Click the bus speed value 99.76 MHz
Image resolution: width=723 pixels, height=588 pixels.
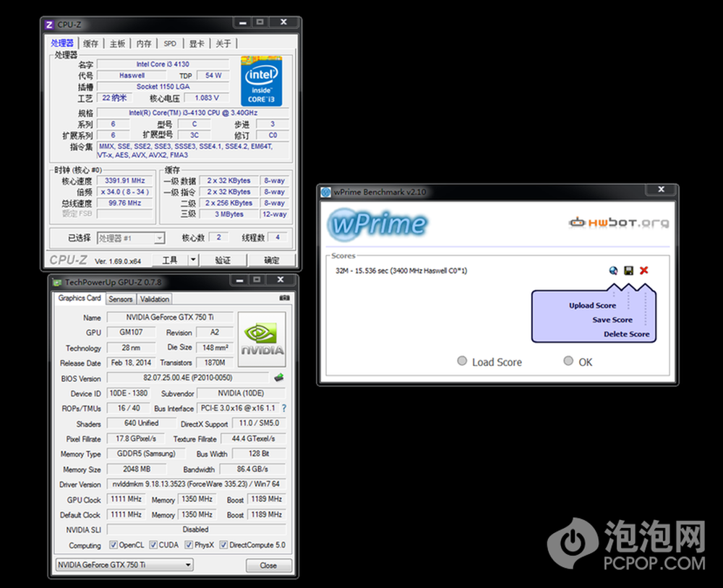click(x=124, y=203)
